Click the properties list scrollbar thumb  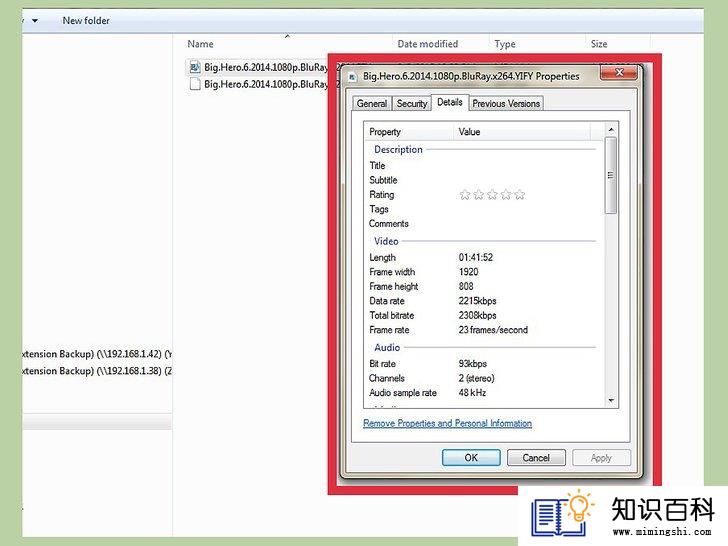[611, 175]
